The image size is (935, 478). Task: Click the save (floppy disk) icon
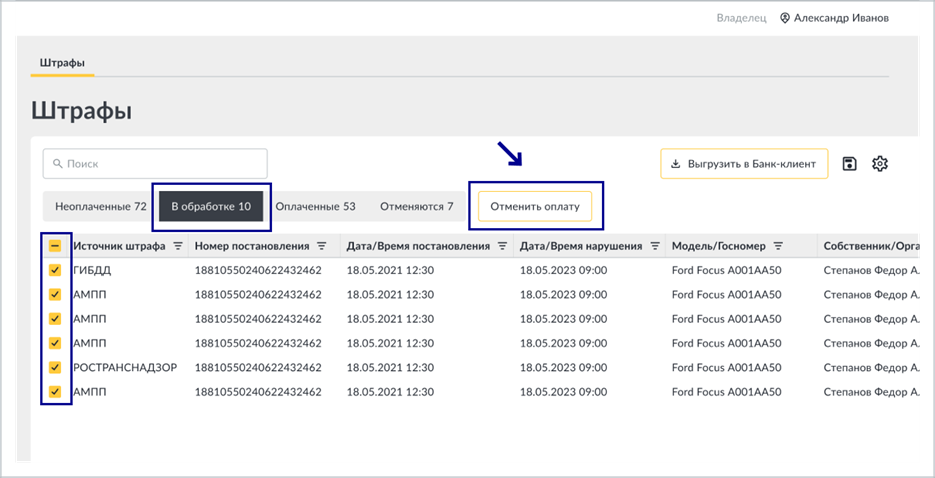click(x=850, y=163)
